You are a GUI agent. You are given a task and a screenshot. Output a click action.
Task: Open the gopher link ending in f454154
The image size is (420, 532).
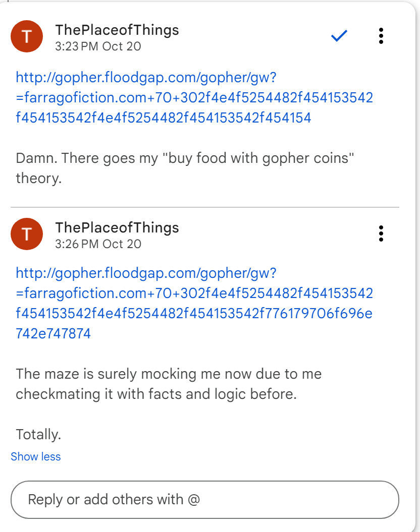[194, 97]
